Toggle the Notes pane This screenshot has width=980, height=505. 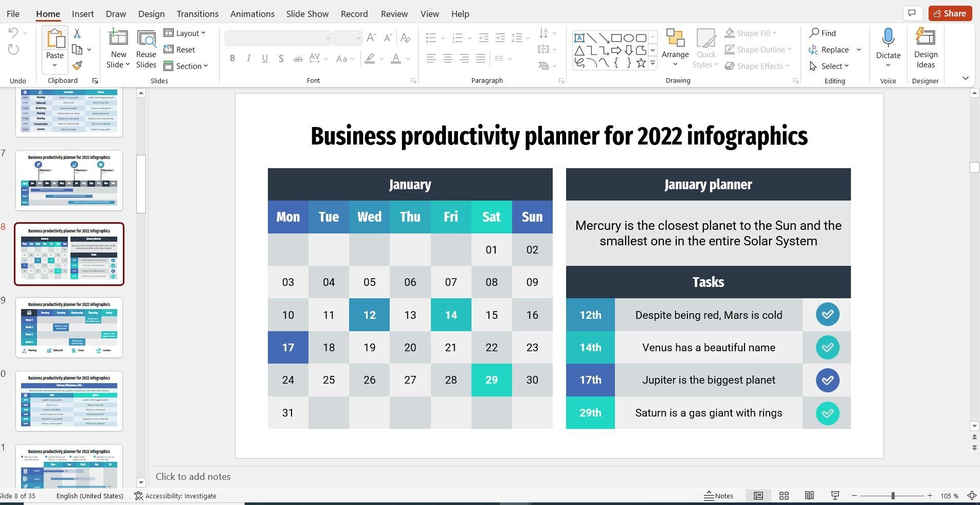tap(718, 496)
